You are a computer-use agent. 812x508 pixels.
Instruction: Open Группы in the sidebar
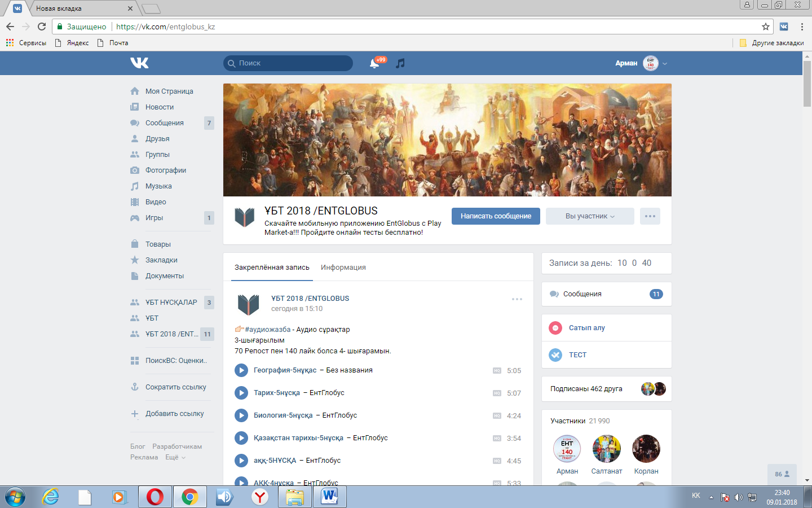tap(157, 155)
